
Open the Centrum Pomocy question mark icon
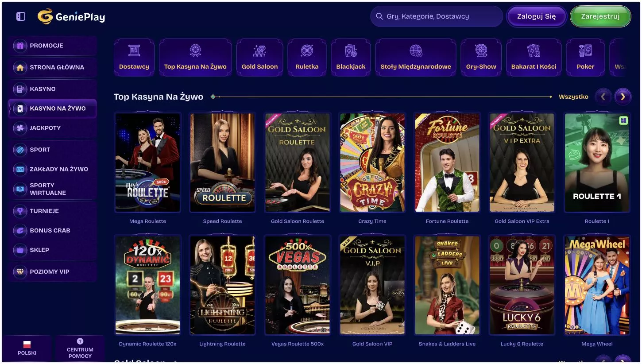(x=80, y=341)
